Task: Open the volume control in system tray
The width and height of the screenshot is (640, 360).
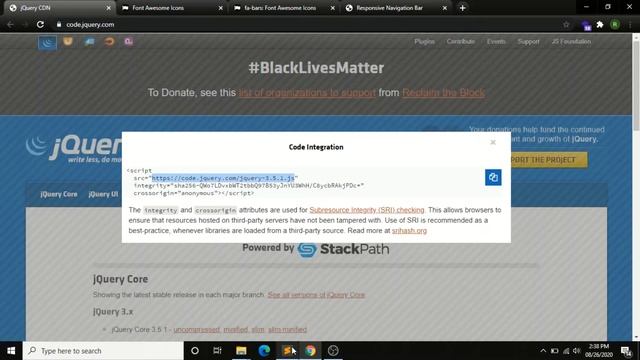Action: click(x=576, y=351)
